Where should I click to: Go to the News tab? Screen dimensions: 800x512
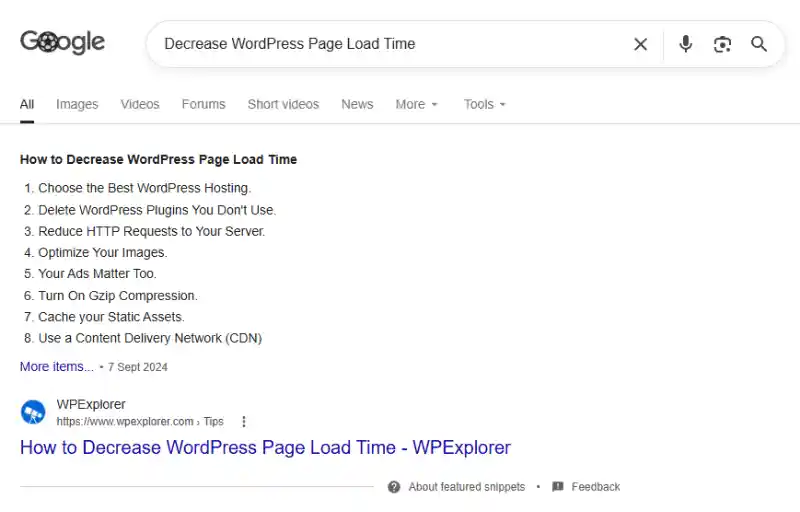coord(357,105)
